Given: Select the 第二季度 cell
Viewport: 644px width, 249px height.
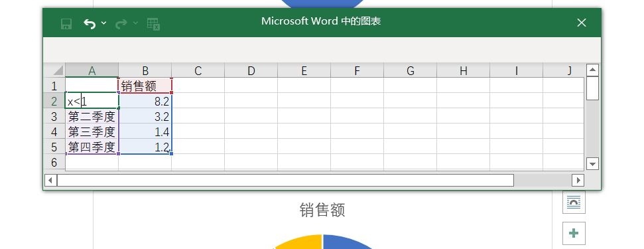Looking at the screenshot, I should 92,117.
